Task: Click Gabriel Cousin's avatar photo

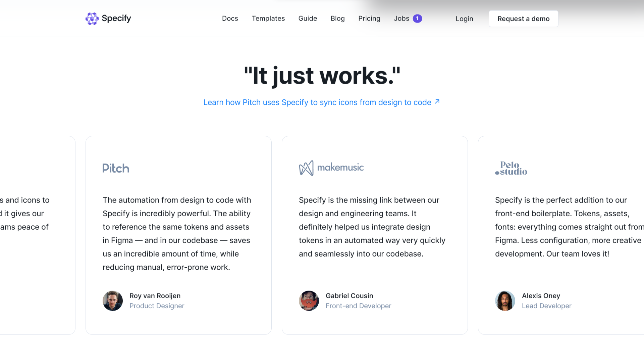Action: click(x=309, y=301)
